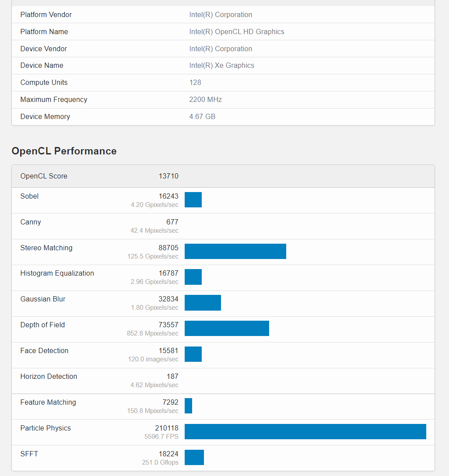Select the Stereo Matching score 88705
The height and width of the screenshot is (476, 449).
(168, 248)
